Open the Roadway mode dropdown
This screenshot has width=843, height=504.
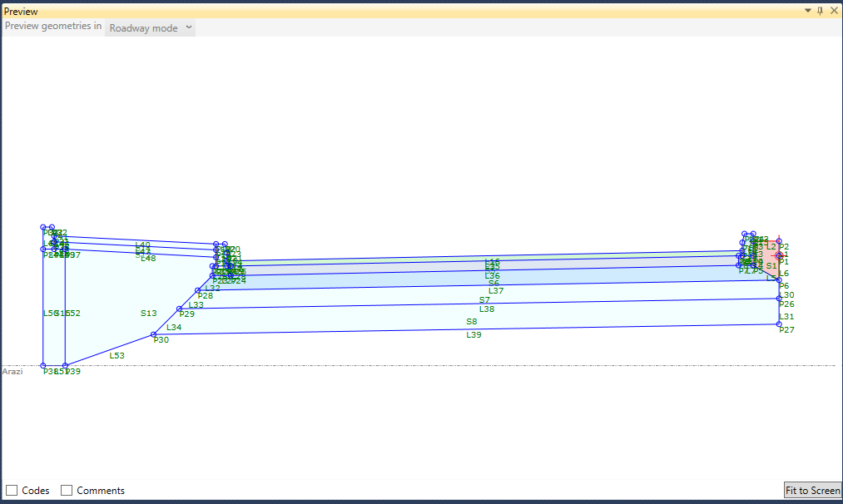point(150,27)
